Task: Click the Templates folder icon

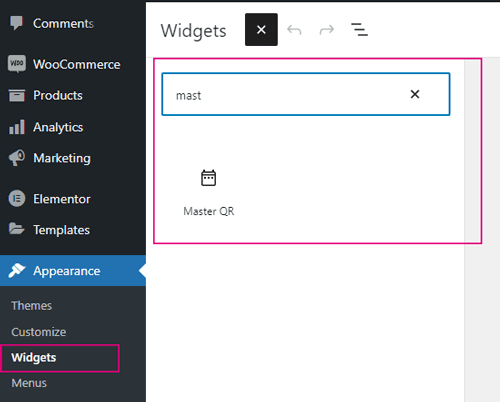Action: 17,229
